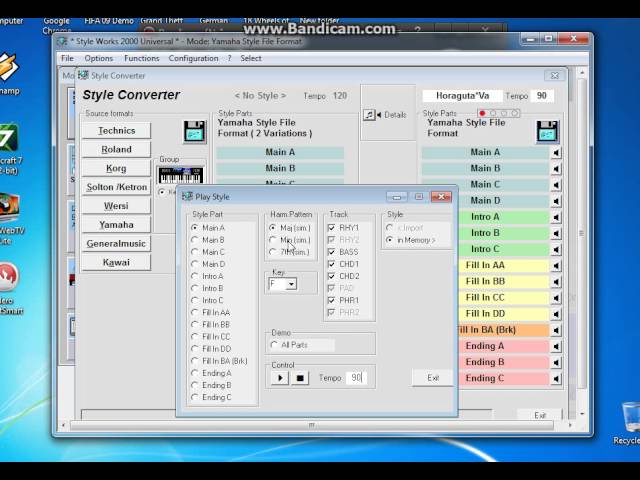Click the Korg source format button

point(116,168)
